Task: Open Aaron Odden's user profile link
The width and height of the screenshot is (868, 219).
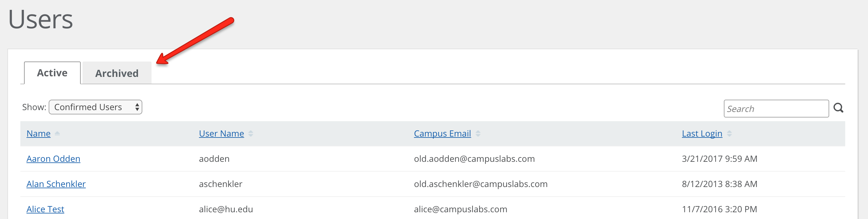Action: point(53,159)
